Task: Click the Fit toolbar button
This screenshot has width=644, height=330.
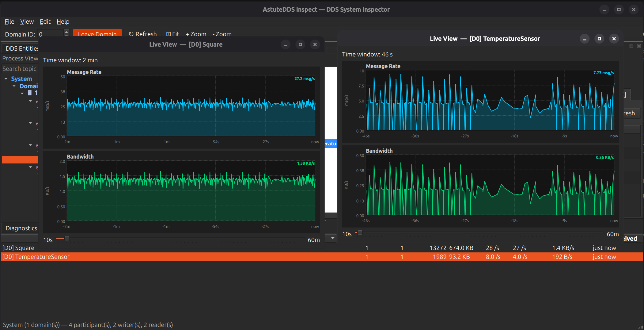Action: 173,34
